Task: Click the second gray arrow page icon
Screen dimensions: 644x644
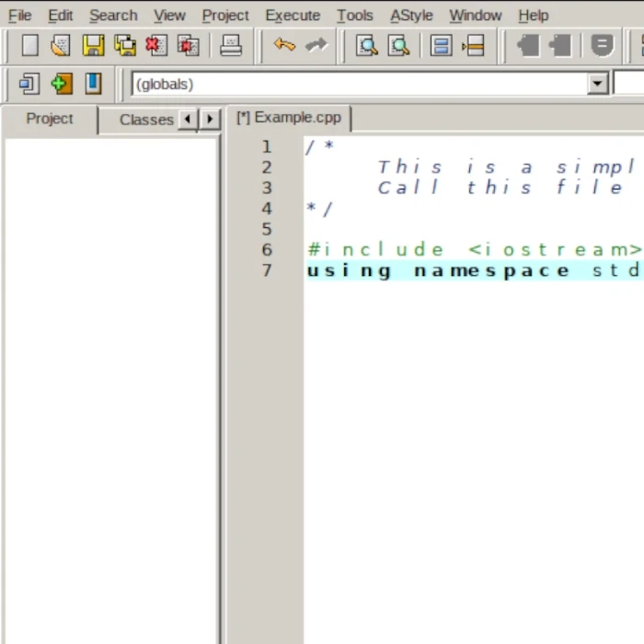Action: click(559, 45)
